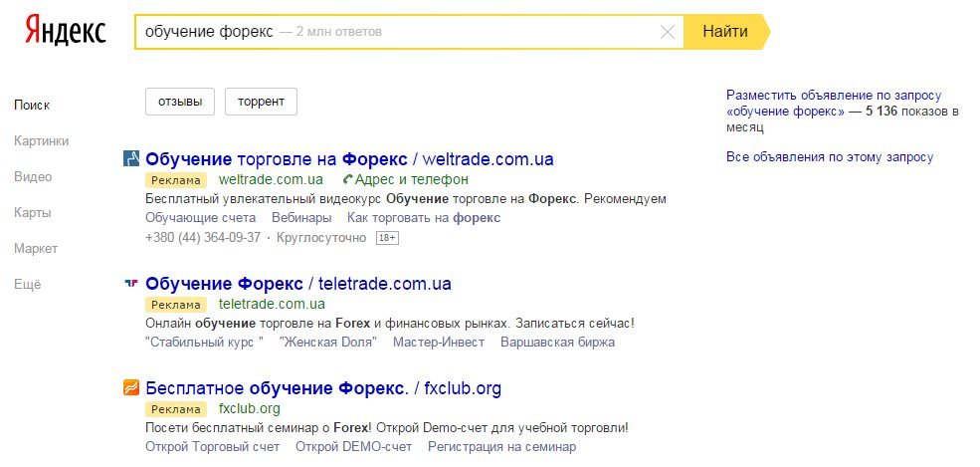Open Как торговать на форекс sitelink
This screenshot has height=467, width=980.
tap(424, 218)
